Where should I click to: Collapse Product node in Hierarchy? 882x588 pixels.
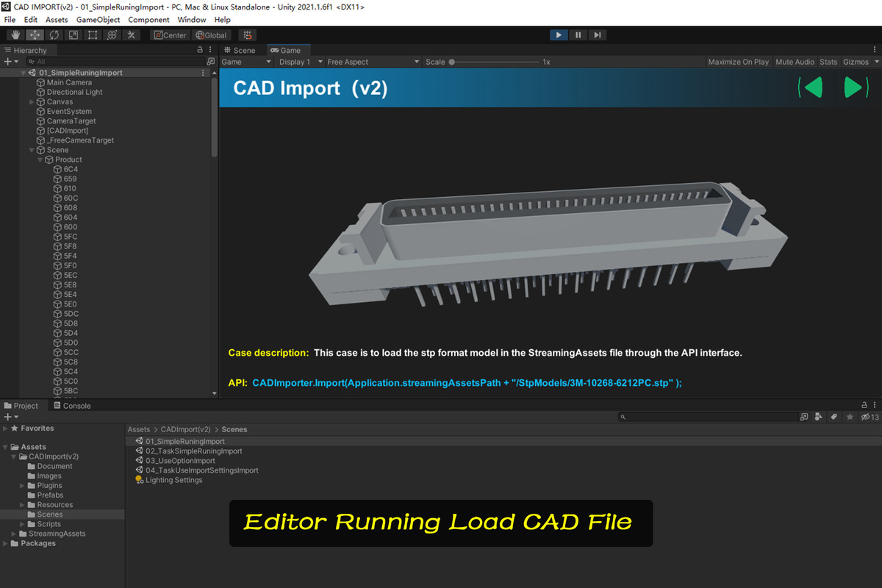pos(40,159)
